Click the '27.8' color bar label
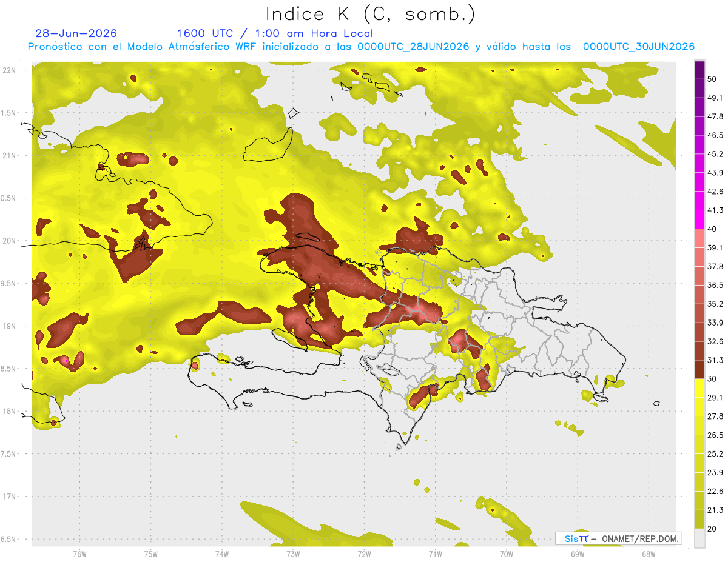The width and height of the screenshot is (728, 562). click(715, 416)
